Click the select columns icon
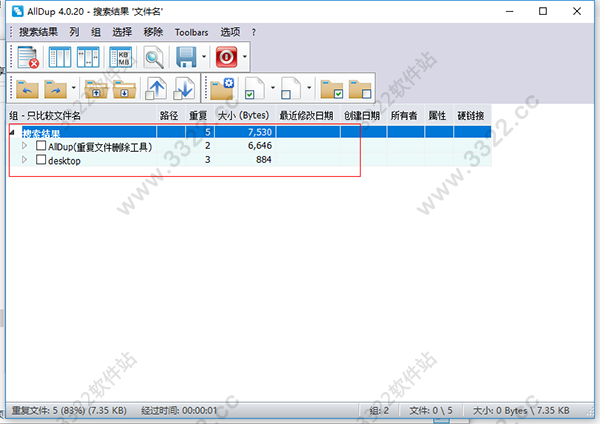The height and width of the screenshot is (424, 600). point(60,57)
